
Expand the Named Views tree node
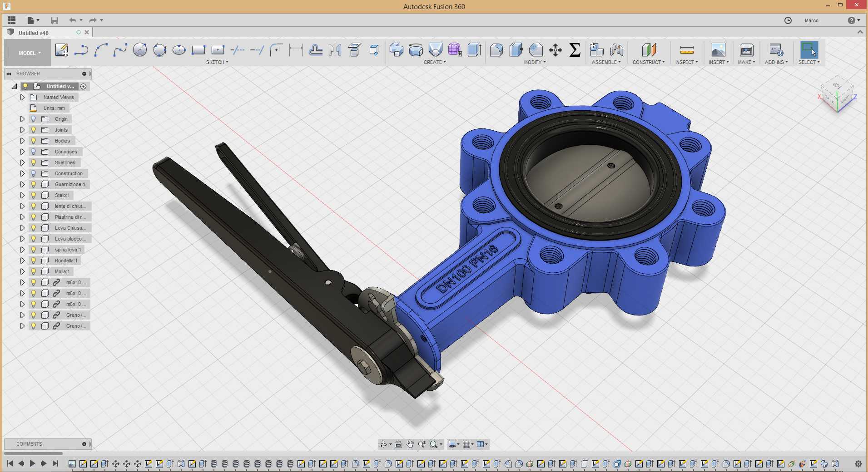point(22,97)
